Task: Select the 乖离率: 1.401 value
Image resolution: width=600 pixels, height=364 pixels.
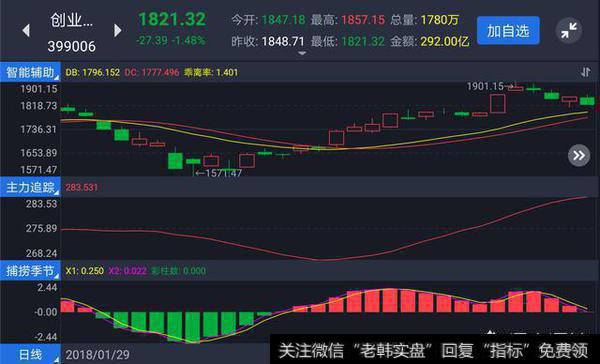Action: (211, 72)
